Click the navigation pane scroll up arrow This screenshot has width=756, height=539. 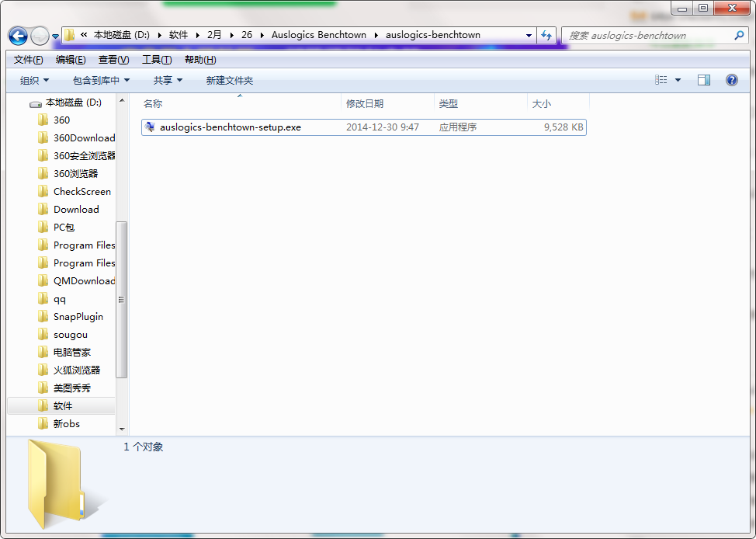coord(122,100)
